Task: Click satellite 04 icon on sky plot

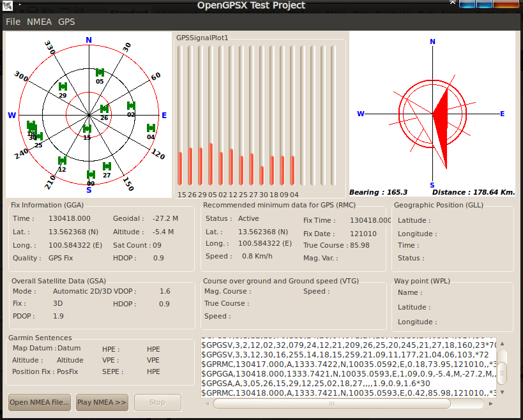Action: [x=151, y=128]
